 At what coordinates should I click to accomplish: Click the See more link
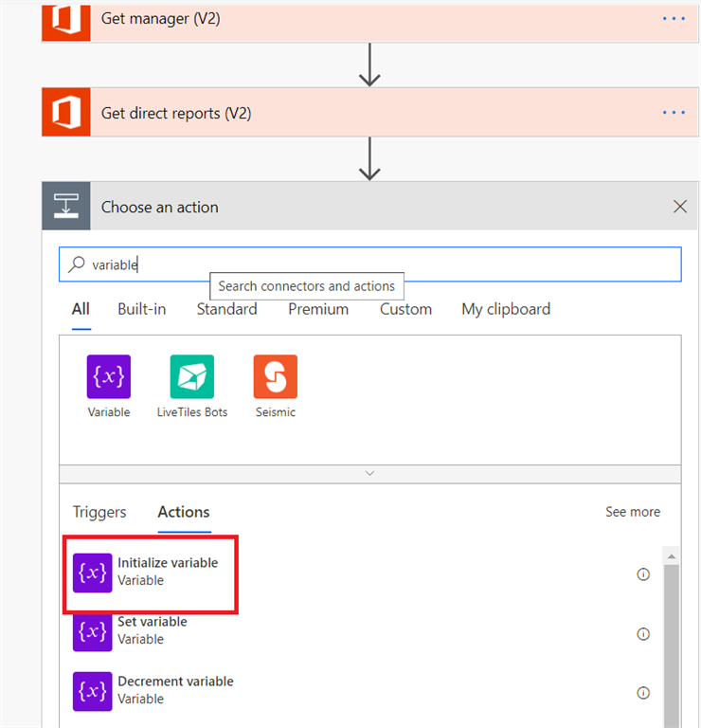633,512
